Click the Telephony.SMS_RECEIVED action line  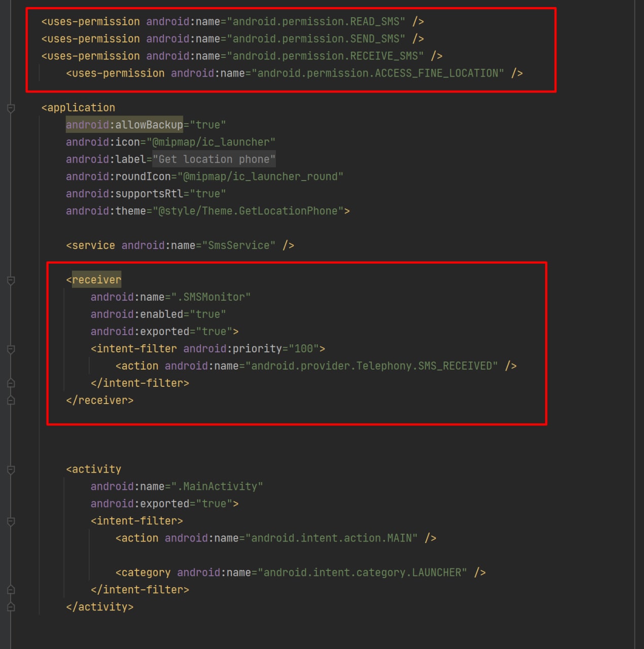click(x=316, y=366)
